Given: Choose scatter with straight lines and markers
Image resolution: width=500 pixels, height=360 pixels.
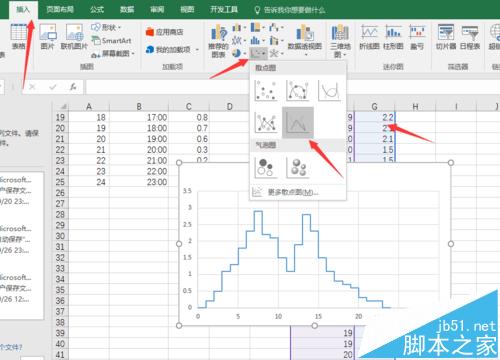Looking at the screenshot, I should [x=266, y=122].
